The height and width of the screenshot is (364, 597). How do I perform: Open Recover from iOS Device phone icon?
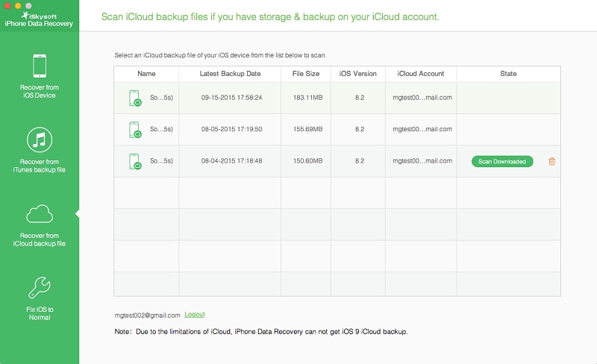pos(40,66)
